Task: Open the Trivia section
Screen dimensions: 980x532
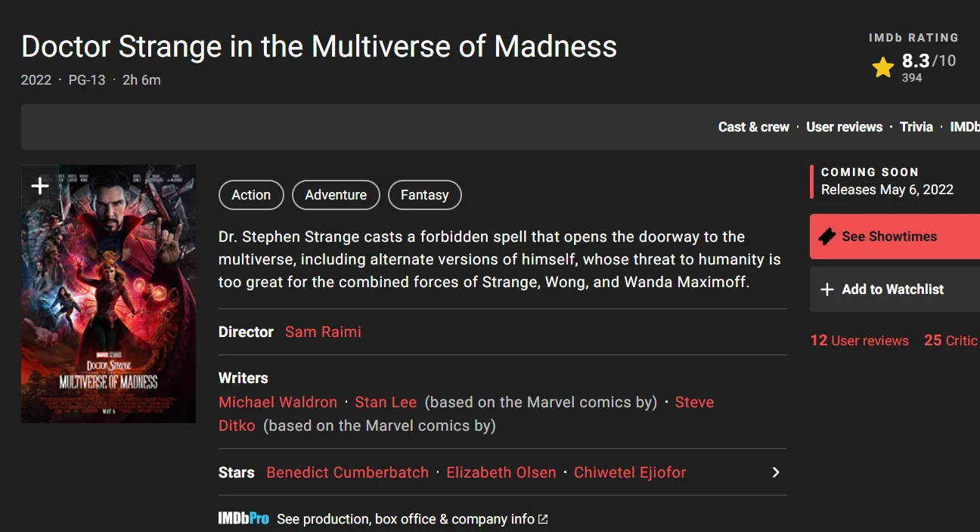Action: tap(916, 127)
